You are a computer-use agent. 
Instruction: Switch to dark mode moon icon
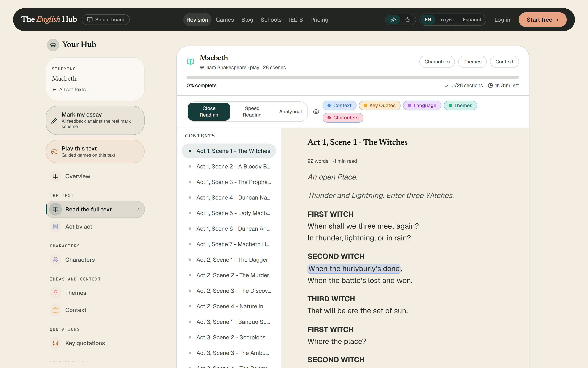(408, 20)
